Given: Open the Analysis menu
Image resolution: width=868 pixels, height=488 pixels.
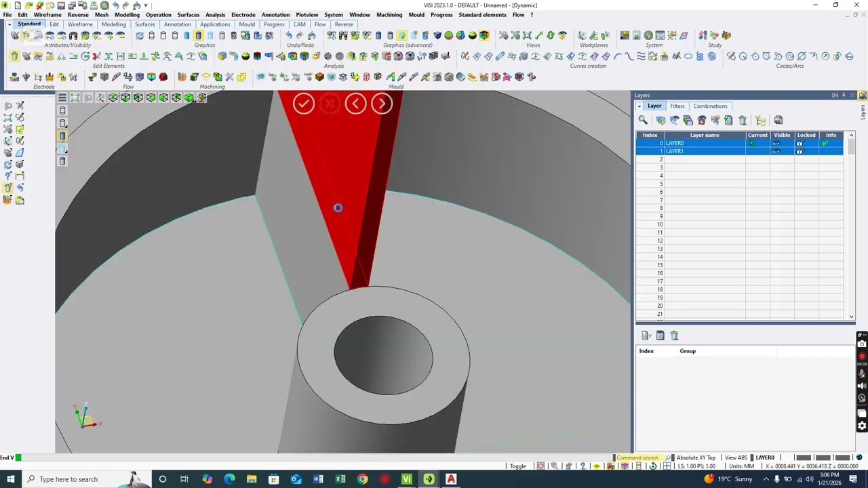Looking at the screenshot, I should pyautogui.click(x=215, y=14).
